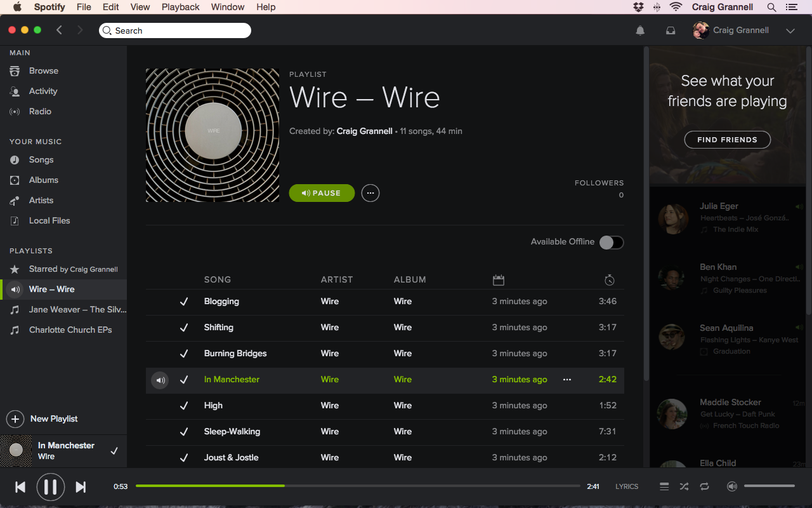
Task: Open the inbox tray icon
Action: point(671,30)
